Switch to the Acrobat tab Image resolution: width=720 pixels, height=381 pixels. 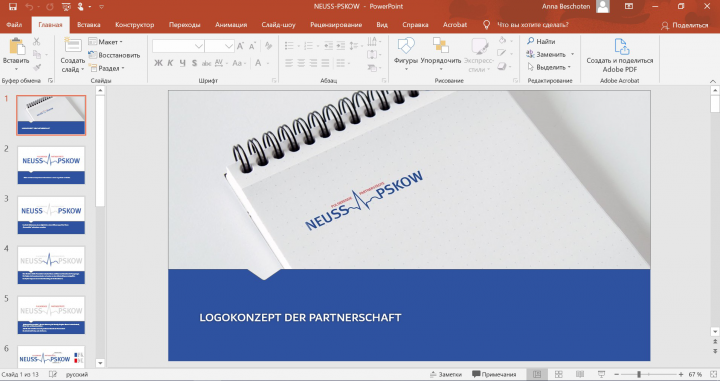click(455, 25)
